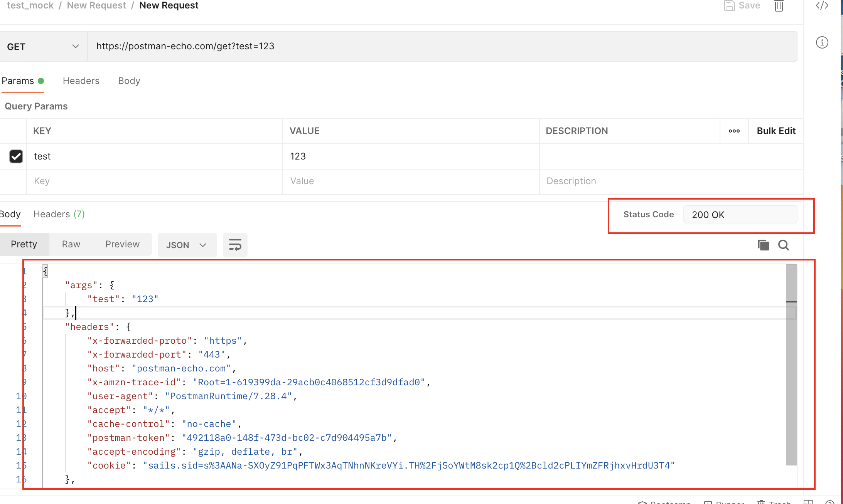Open the request info icon
This screenshot has width=843, height=504.
point(822,42)
